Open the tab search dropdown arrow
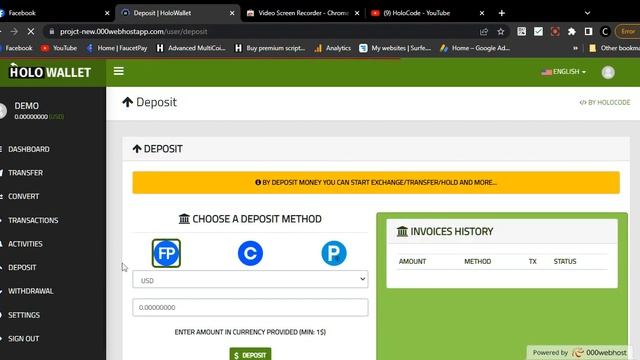Image resolution: width=640 pixels, height=360 pixels. click(587, 13)
